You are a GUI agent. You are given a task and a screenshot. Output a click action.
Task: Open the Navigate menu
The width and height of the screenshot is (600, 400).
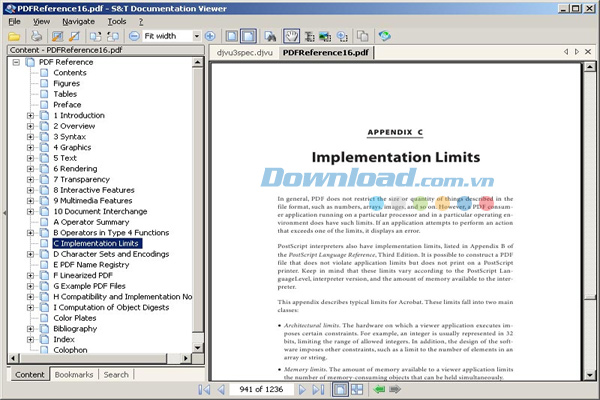tap(78, 21)
